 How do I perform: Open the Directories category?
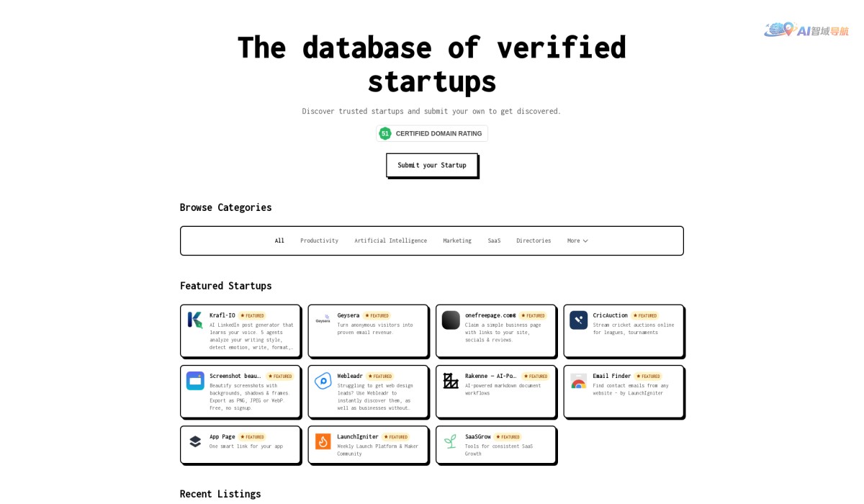tap(534, 240)
